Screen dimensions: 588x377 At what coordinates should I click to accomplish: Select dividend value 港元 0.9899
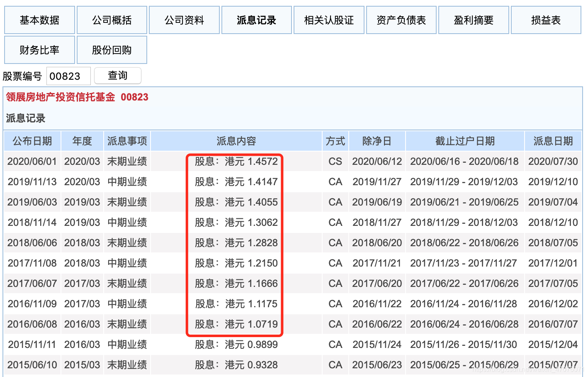[251, 345]
